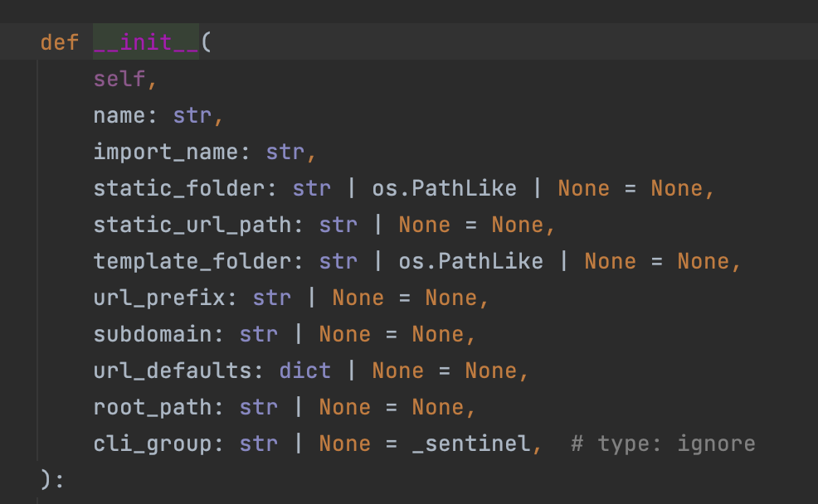Click the template_folder parameter name
This screenshot has width=818, height=504.
coord(192,262)
